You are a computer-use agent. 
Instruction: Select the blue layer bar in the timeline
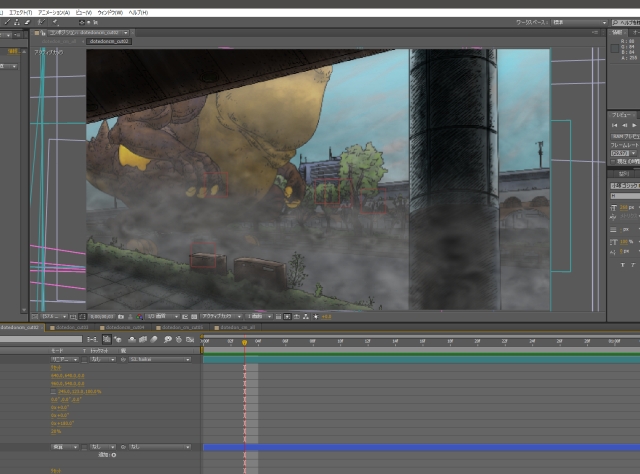click(x=420, y=447)
